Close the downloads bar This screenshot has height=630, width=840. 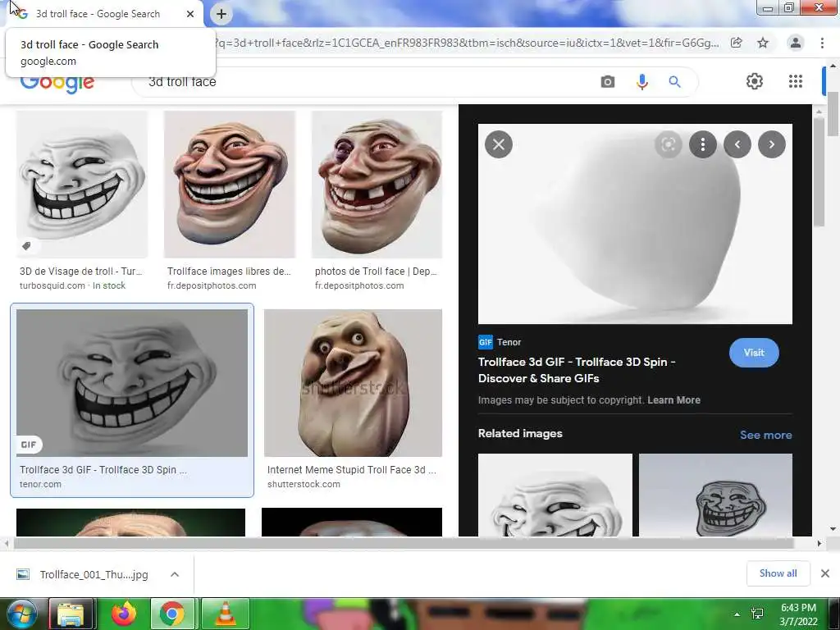tap(825, 573)
